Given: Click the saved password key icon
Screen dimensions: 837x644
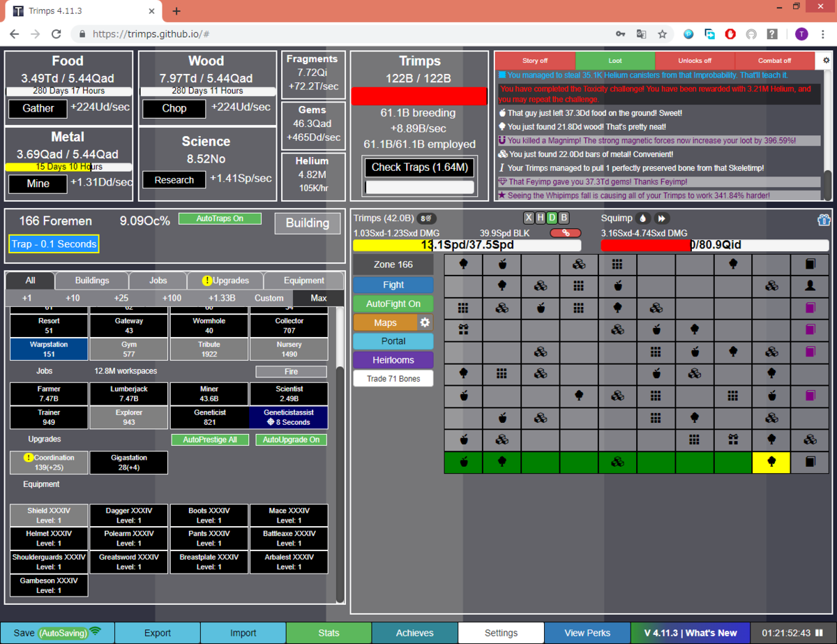Looking at the screenshot, I should pos(620,33).
